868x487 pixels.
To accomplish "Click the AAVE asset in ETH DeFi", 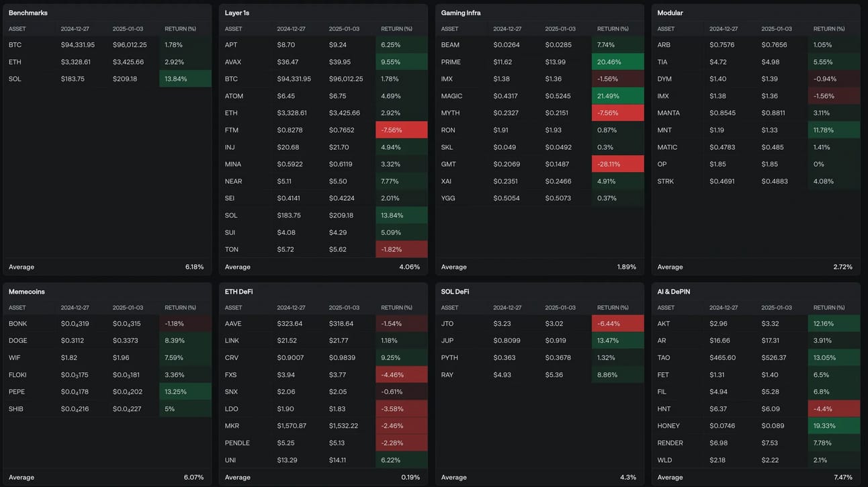I will (x=233, y=324).
